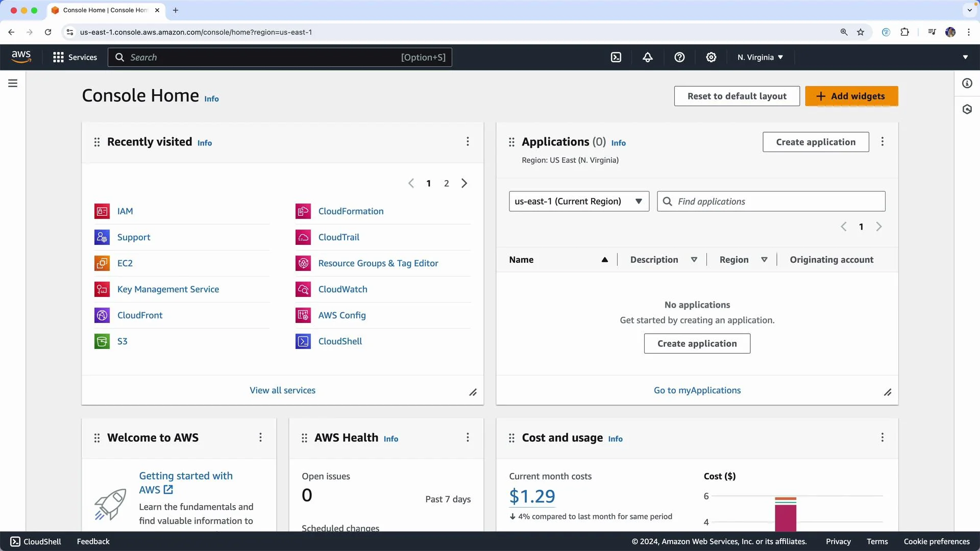Viewport: 980px width, 551px height.
Task: Click the CloudShell service icon in Recently visited
Action: pos(303,341)
